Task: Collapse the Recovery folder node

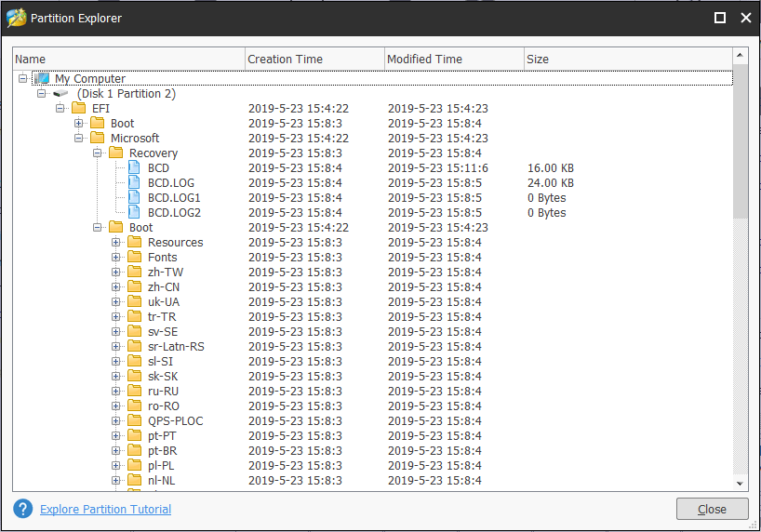Action: pyautogui.click(x=97, y=153)
